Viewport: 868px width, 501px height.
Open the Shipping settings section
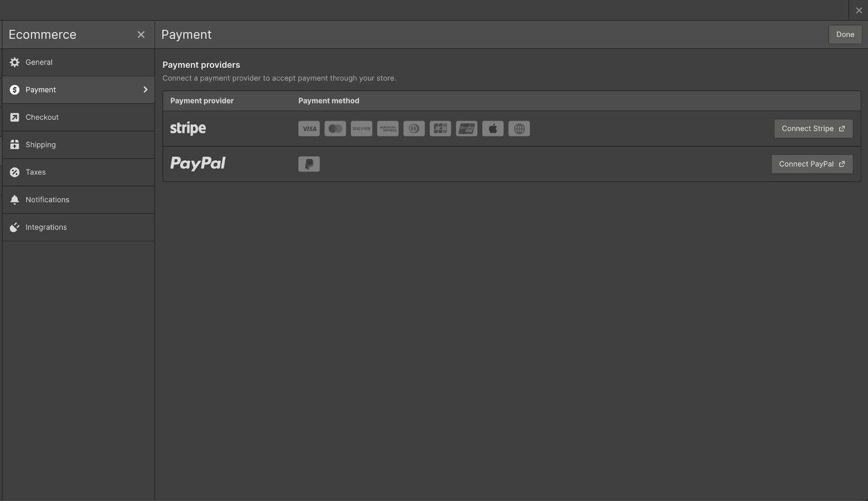coord(41,144)
